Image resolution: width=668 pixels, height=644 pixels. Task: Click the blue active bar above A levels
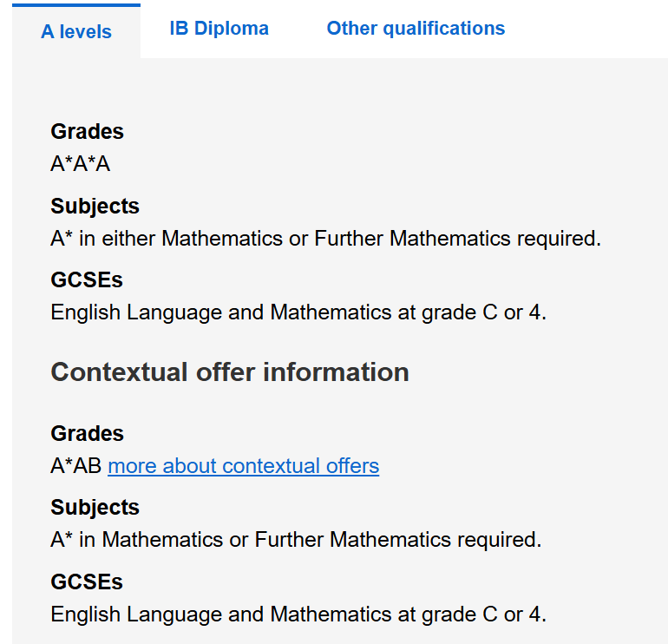tap(76, 5)
